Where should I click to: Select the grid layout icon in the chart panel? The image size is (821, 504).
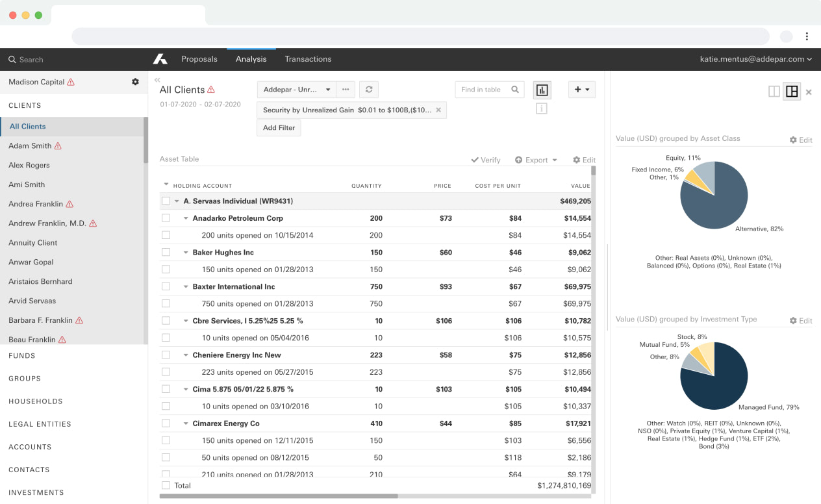pyautogui.click(x=791, y=92)
